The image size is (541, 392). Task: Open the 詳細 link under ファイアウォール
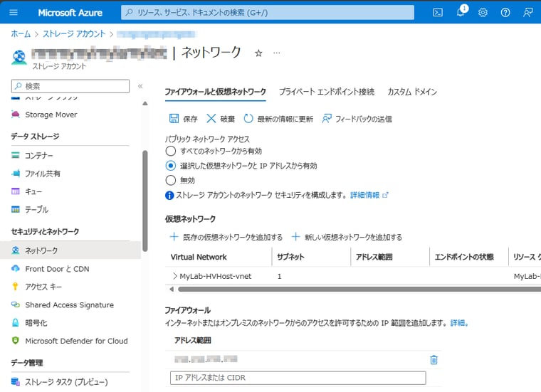tap(459, 323)
